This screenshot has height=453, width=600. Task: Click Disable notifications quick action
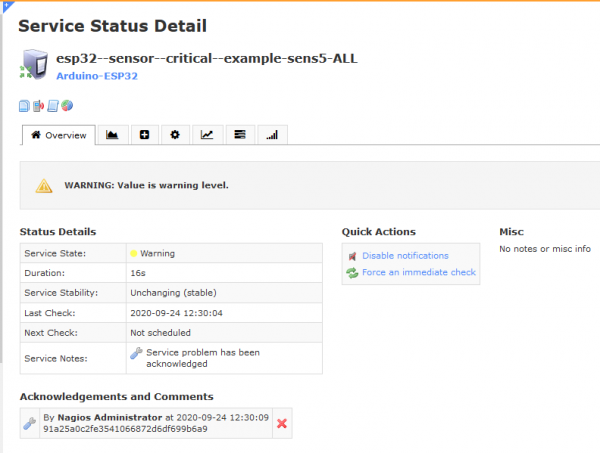(405, 256)
